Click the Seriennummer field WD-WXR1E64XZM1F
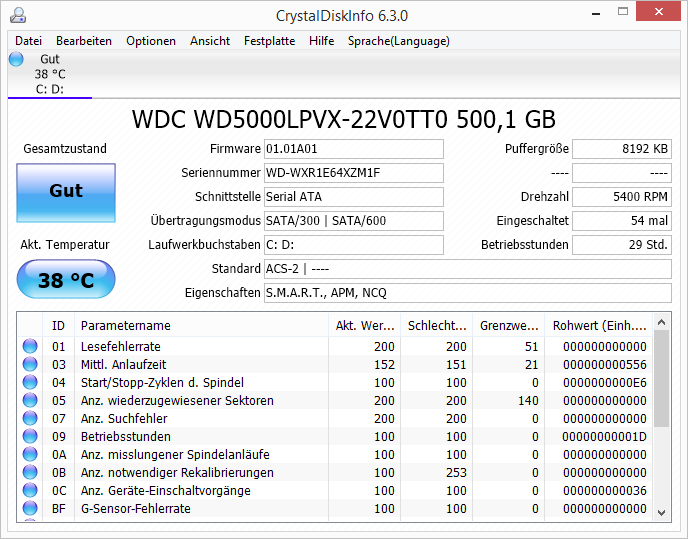Viewport: 688px width, 539px height. (354, 173)
